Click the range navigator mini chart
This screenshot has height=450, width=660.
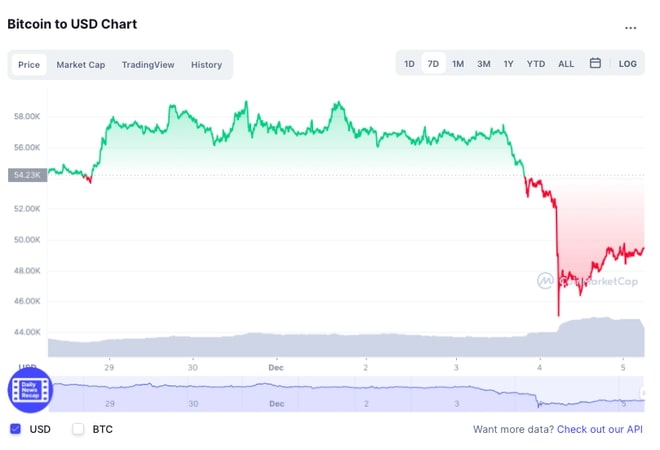(346, 394)
